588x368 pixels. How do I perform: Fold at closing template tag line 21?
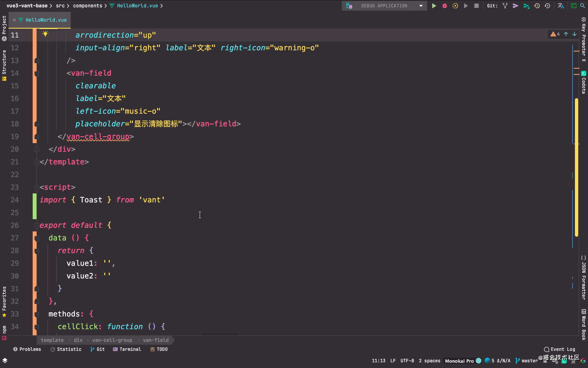click(x=37, y=162)
